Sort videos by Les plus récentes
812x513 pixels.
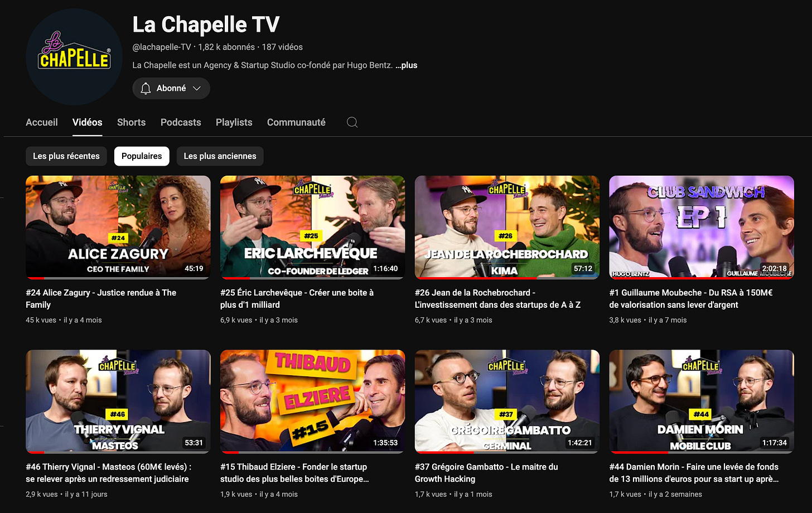[66, 156]
